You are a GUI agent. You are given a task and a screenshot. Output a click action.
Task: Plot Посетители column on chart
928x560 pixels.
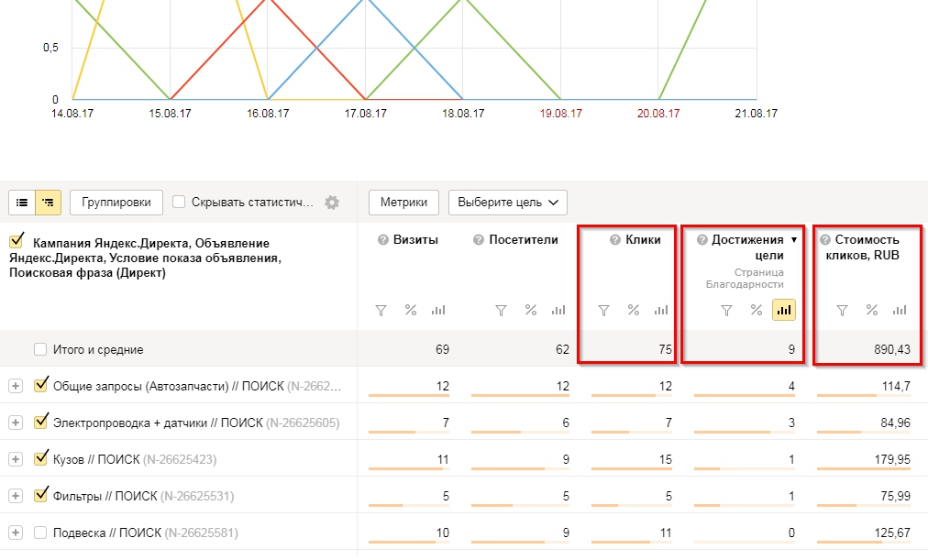(558, 311)
